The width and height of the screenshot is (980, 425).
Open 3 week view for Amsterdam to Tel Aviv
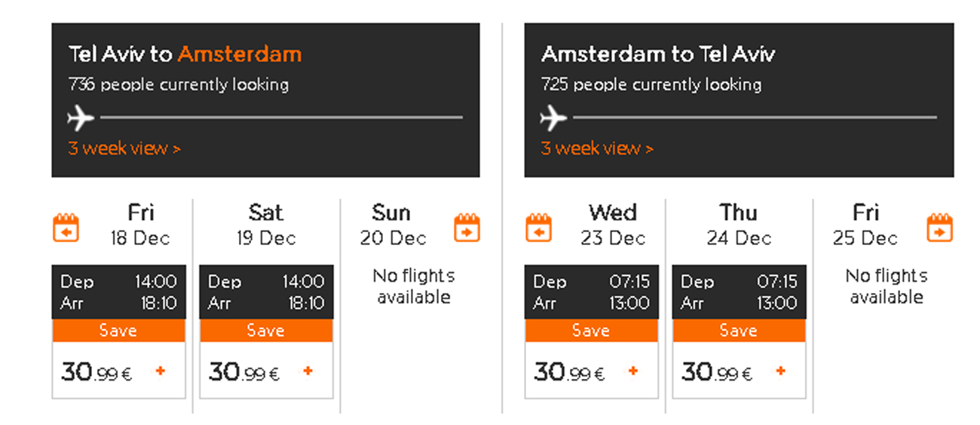coord(597,148)
